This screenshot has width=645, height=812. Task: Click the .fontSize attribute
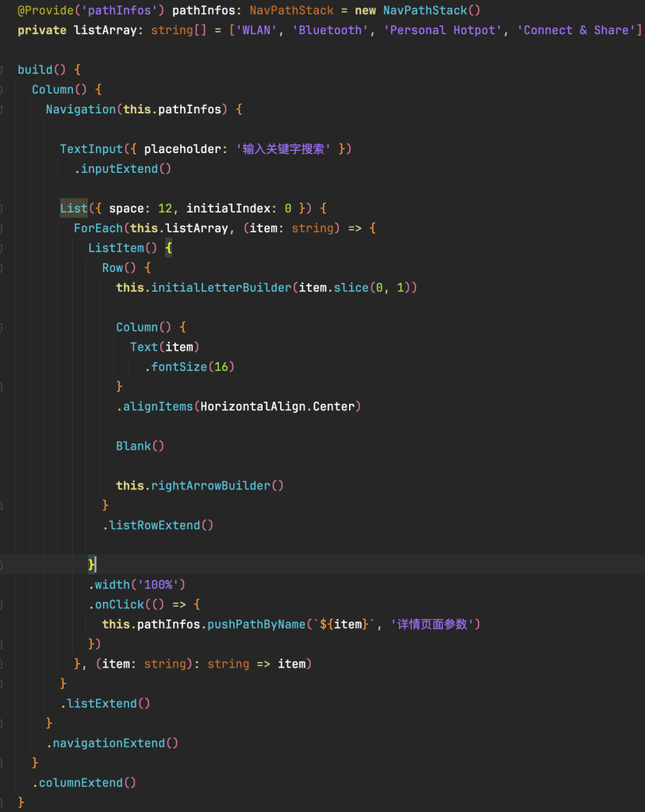tap(175, 366)
